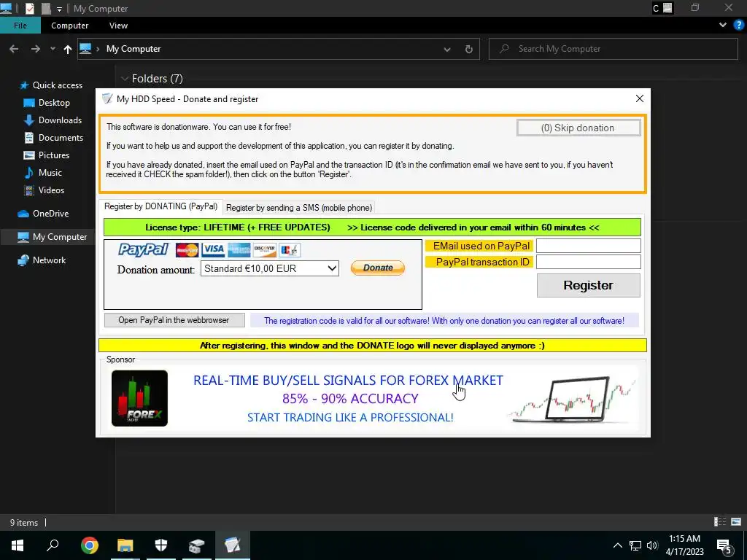
Task: Show hidden tray icons chevron
Action: pyautogui.click(x=617, y=545)
